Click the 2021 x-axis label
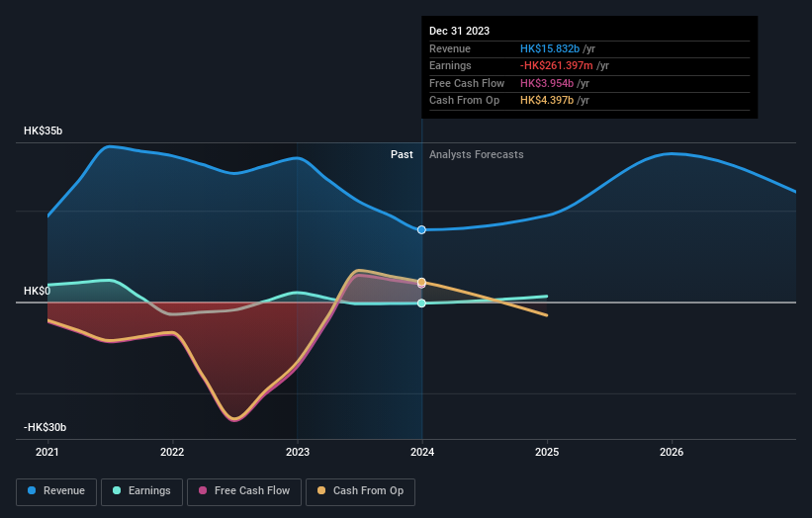Viewport: 812px width, 518px height. coord(47,452)
